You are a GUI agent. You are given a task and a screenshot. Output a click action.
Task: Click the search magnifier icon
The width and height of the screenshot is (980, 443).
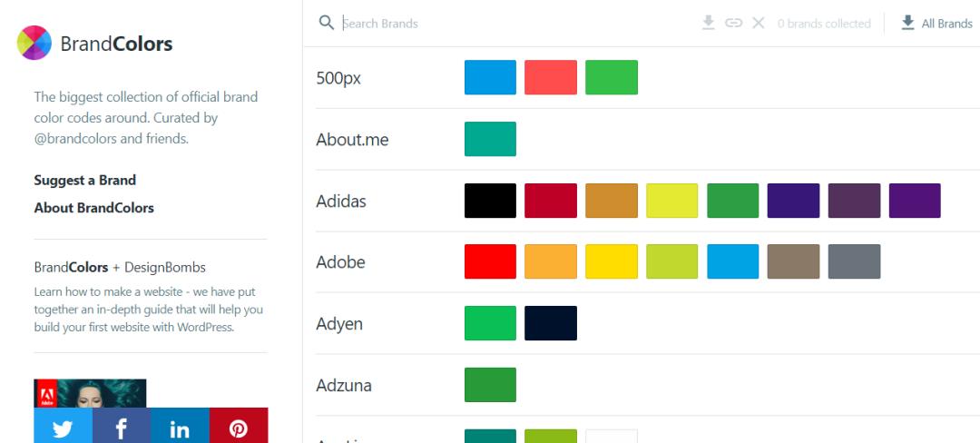coord(327,23)
